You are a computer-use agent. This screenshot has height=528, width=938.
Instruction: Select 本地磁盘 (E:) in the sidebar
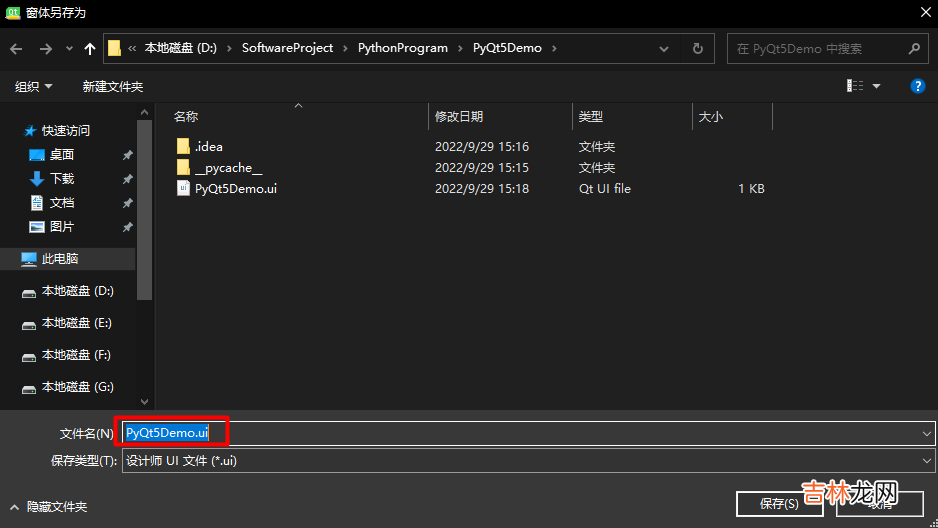(x=76, y=323)
